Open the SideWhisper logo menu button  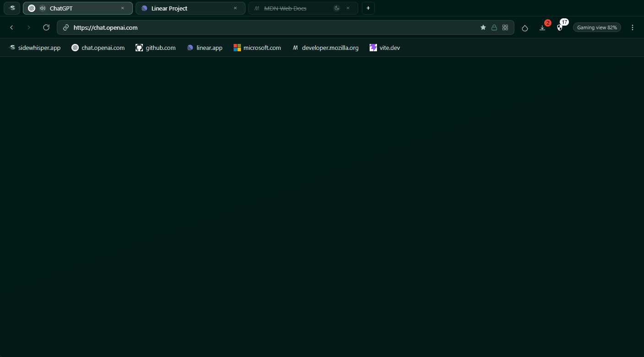[x=12, y=8]
